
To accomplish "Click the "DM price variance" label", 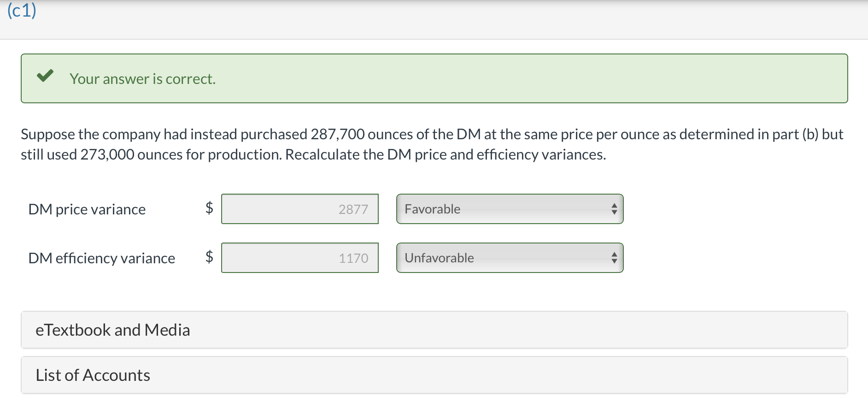I will (87, 209).
